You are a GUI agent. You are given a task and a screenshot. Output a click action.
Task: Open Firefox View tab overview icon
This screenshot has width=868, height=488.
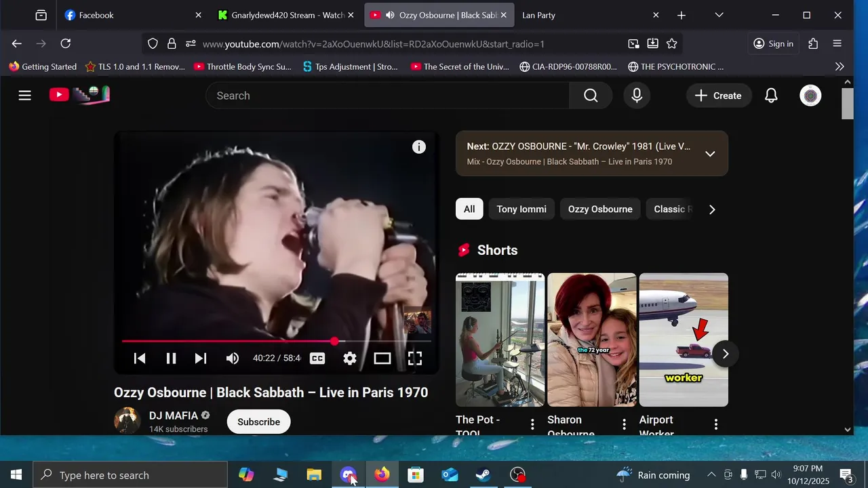pyautogui.click(x=41, y=15)
